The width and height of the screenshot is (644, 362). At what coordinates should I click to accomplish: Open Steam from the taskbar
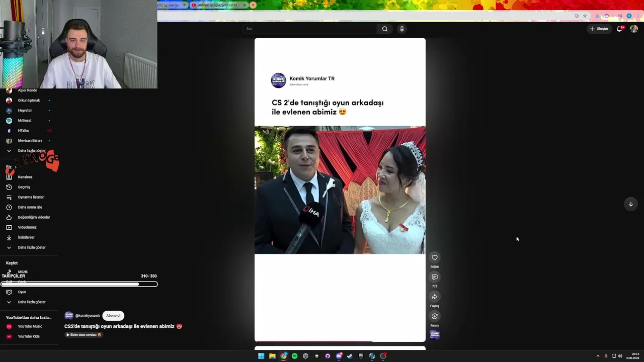click(x=350, y=356)
